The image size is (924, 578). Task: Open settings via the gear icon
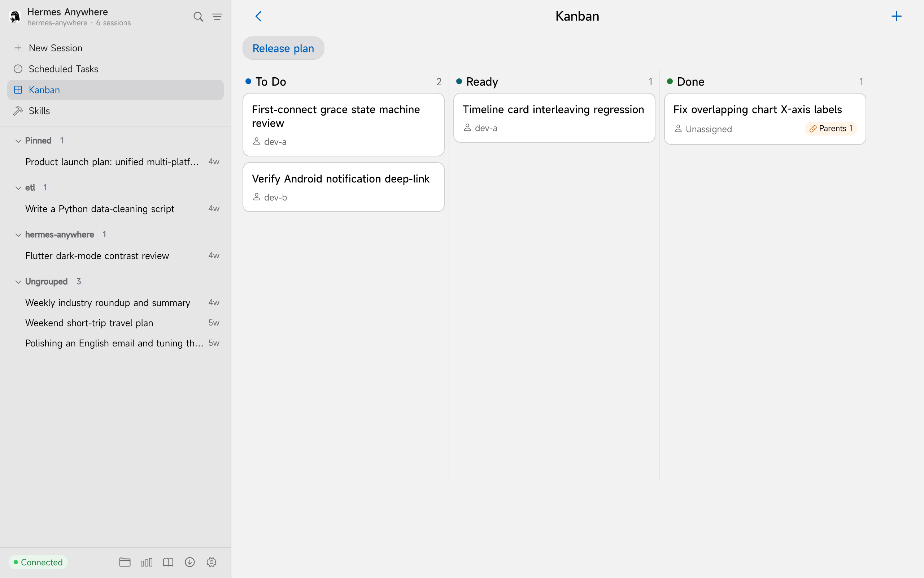tap(212, 562)
